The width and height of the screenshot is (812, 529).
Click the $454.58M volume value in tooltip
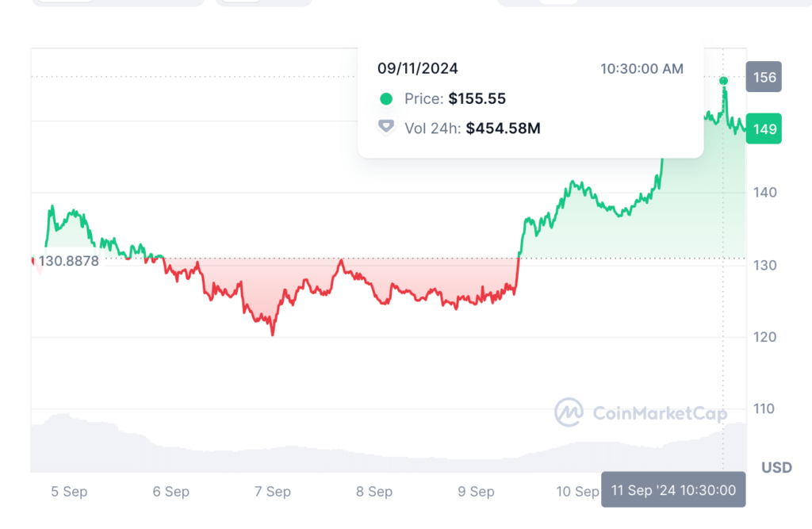503,128
